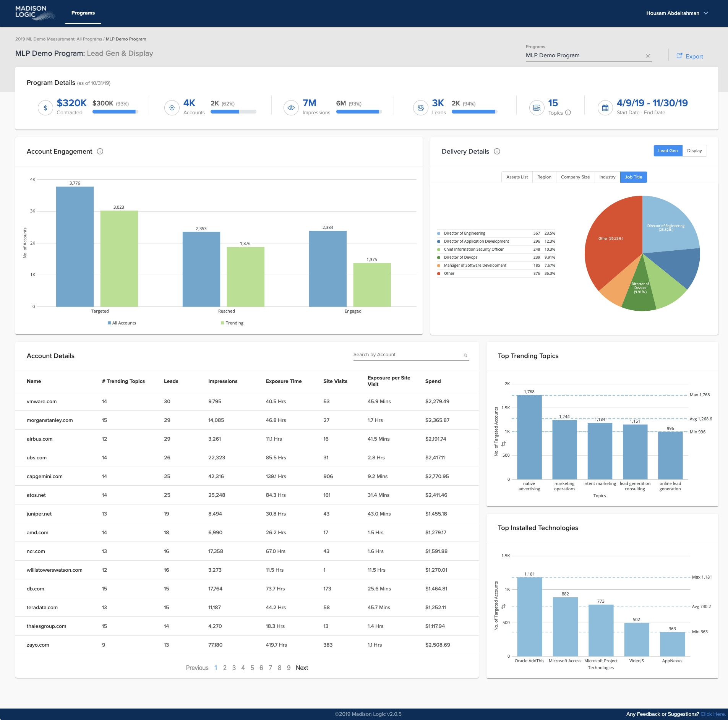Sort by the Spend column header
The height and width of the screenshot is (720, 728).
[433, 381]
